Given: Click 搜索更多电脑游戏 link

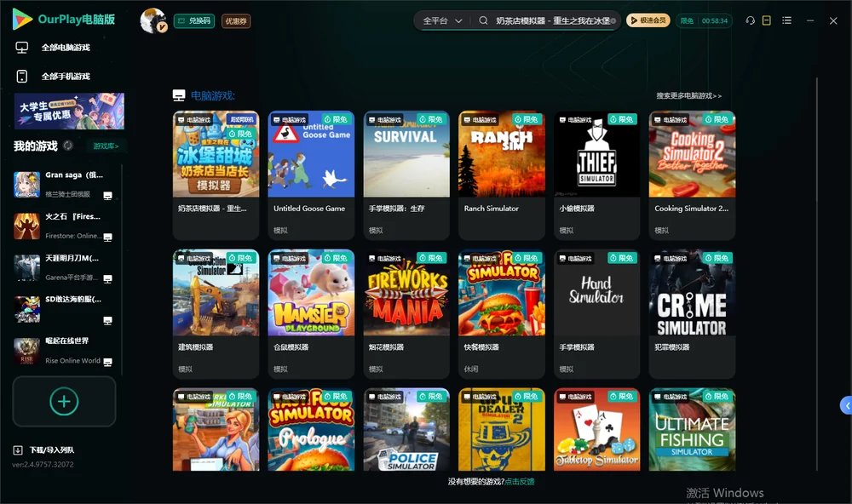Looking at the screenshot, I should pyautogui.click(x=688, y=95).
